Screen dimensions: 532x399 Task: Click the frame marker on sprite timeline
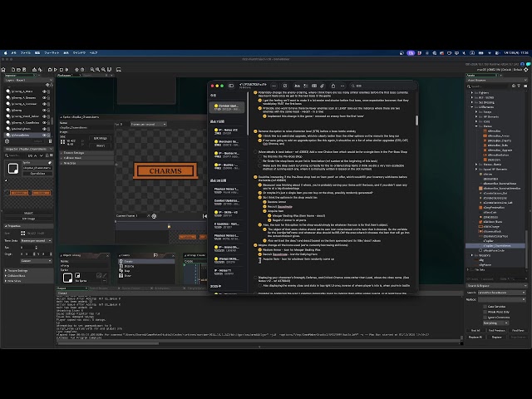[x=169, y=226]
